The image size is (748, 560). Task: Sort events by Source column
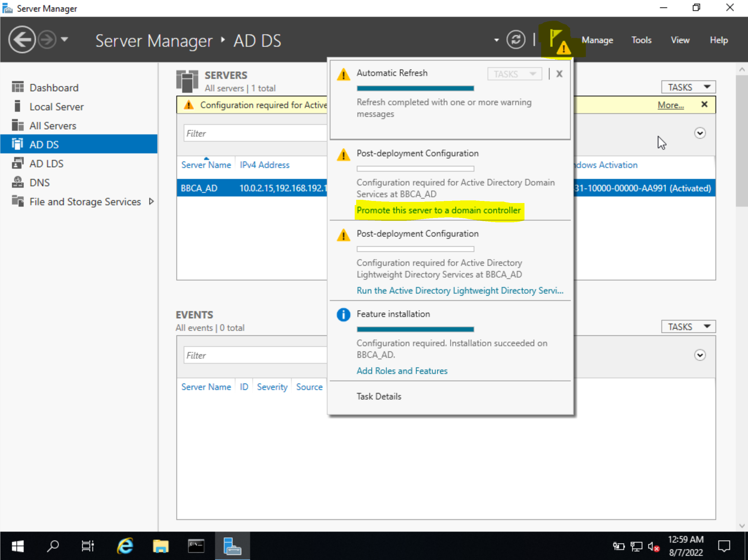309,387
